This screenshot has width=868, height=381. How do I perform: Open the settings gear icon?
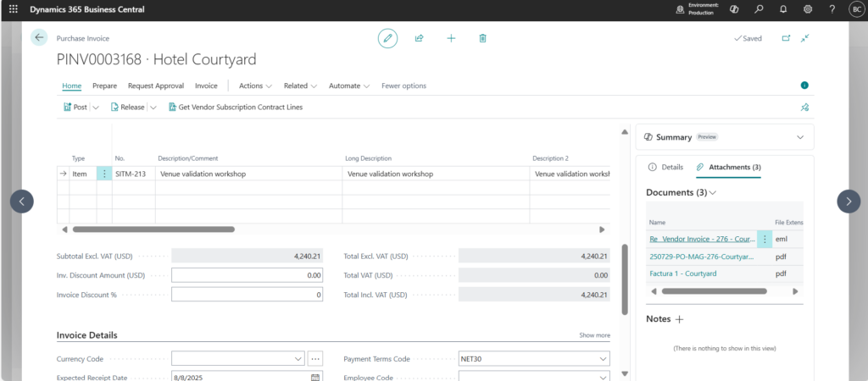click(808, 9)
